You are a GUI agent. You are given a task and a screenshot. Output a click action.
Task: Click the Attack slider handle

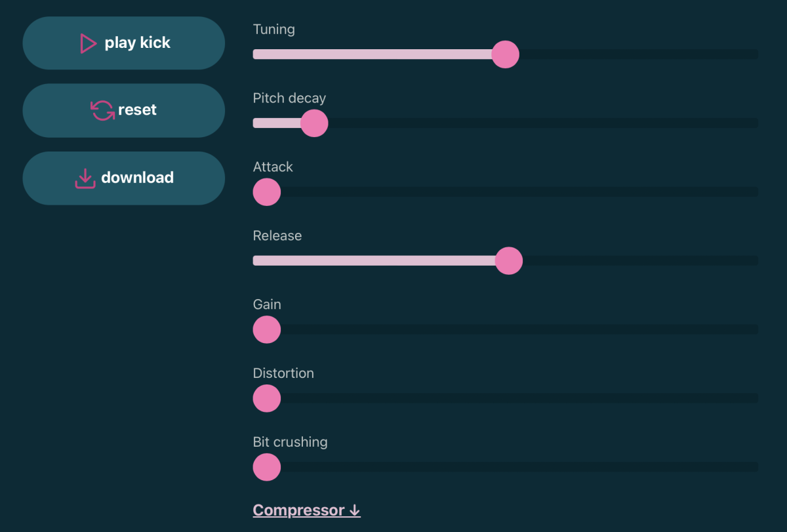coord(267,192)
